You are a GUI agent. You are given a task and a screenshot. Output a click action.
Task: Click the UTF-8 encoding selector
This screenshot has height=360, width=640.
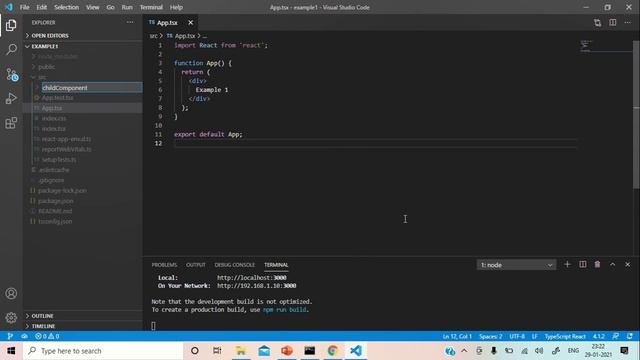click(517, 336)
